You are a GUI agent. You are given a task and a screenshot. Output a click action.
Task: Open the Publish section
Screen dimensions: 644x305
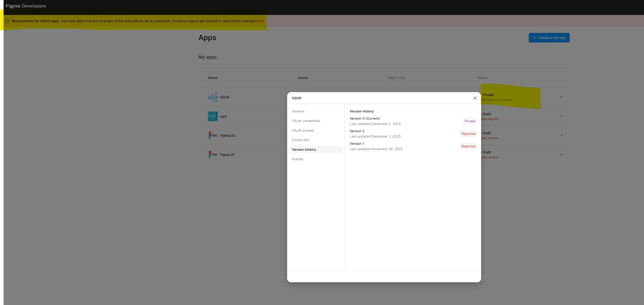(x=316, y=159)
